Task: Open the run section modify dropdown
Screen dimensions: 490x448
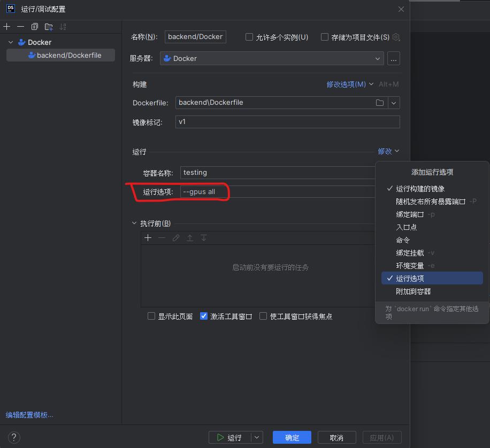Action: (x=388, y=151)
